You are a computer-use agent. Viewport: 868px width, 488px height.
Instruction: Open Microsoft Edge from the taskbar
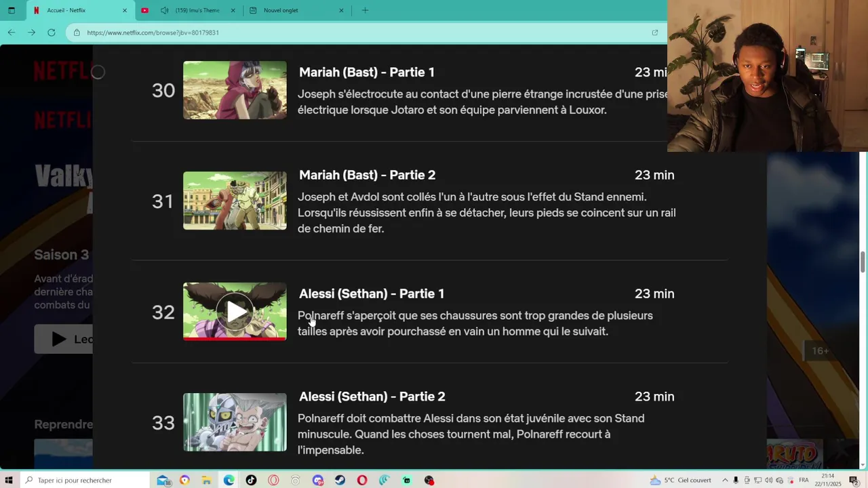point(229,480)
